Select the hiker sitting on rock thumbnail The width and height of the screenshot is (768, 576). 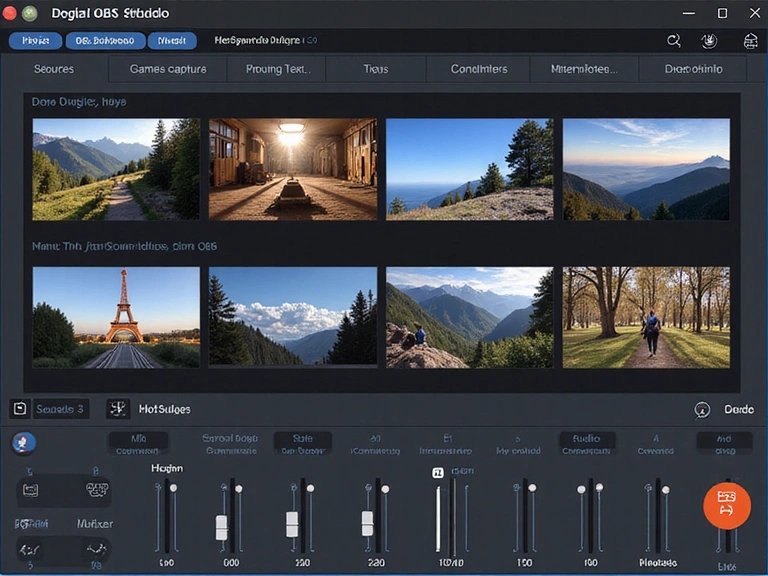coord(470,317)
